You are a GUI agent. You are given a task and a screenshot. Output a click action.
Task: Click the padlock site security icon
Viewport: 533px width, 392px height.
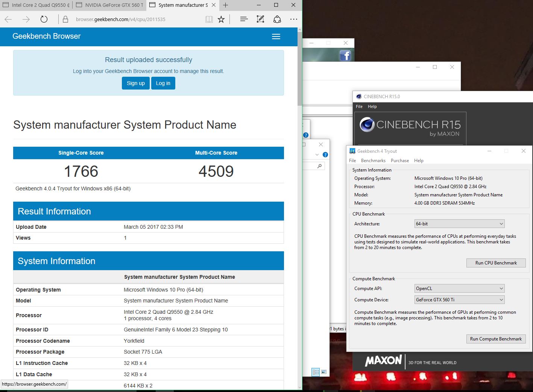65,19
